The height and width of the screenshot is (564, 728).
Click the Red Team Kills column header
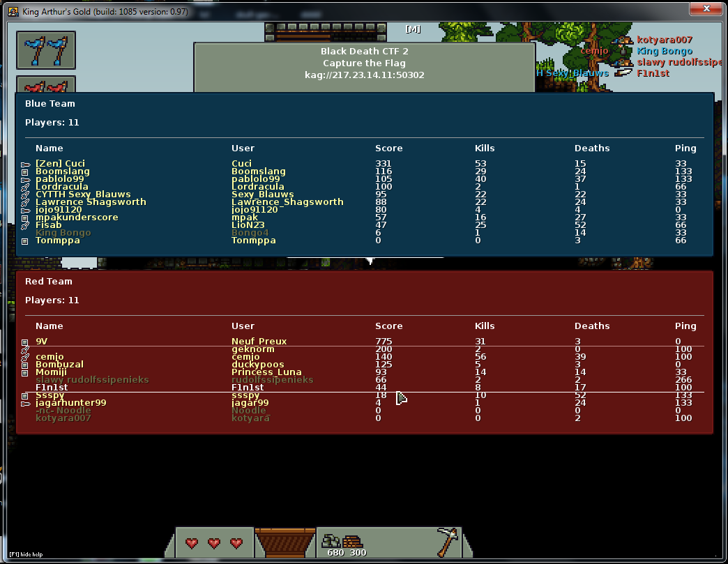(484, 326)
